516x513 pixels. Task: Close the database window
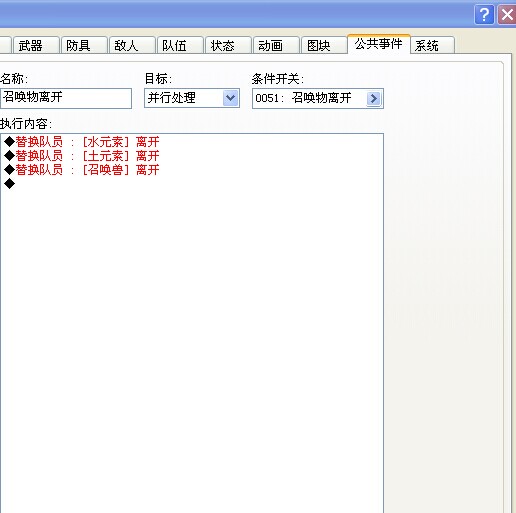507,15
